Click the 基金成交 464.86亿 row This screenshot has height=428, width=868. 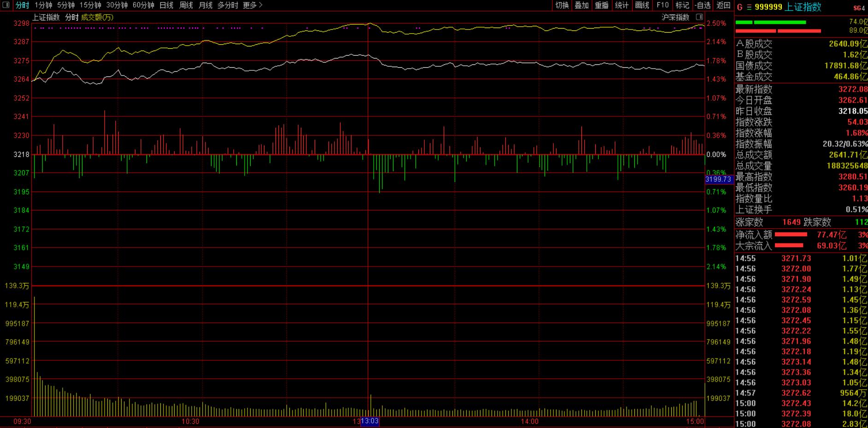[x=801, y=77]
